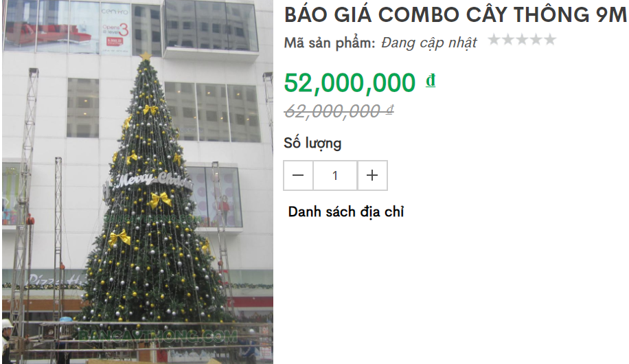This screenshot has height=364, width=629.
Task: Select the green 52,000,000 sale price
Action: [350, 82]
